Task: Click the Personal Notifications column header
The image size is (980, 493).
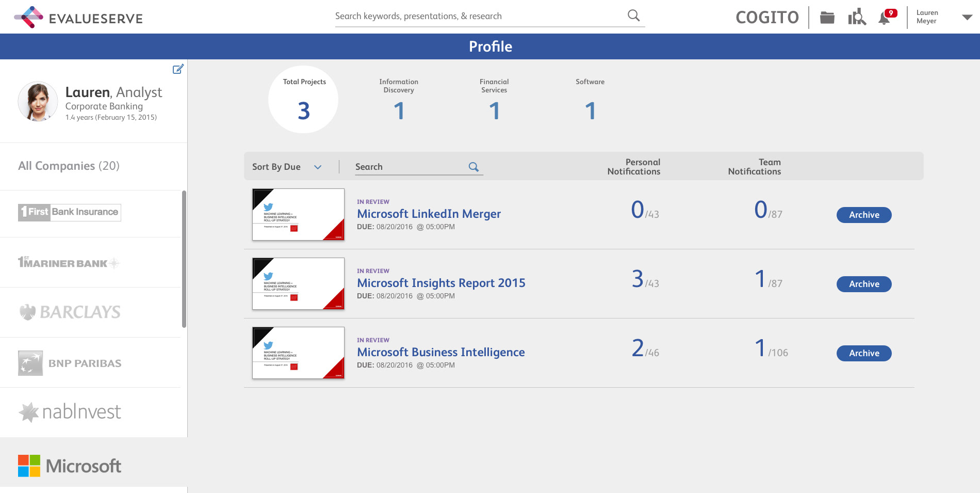Action: coord(634,167)
